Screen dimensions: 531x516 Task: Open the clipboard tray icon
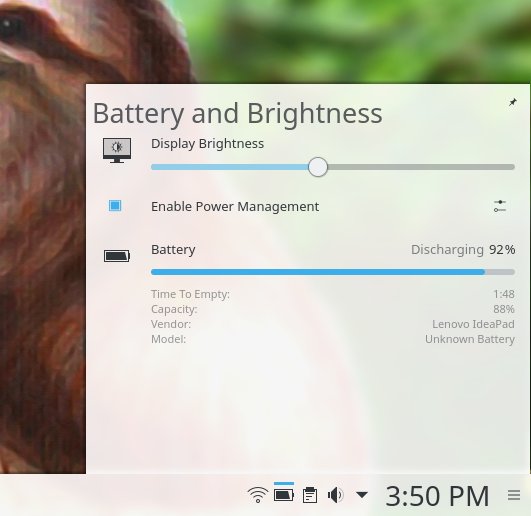click(x=310, y=495)
